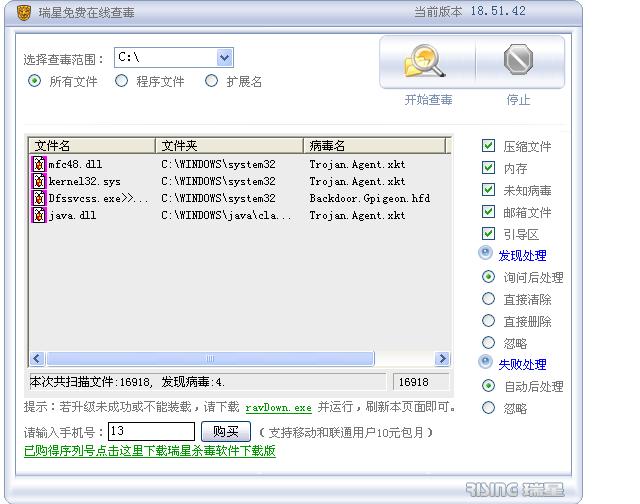Click the virus icon beside mfc48.dll
Image resolution: width=640 pixels, height=504 pixels.
tap(39, 164)
